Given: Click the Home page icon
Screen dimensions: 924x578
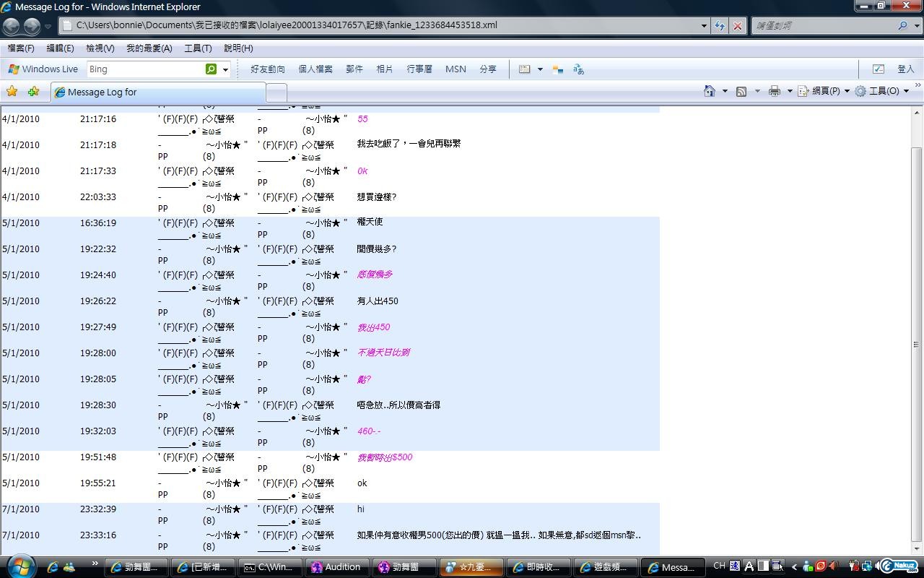Looking at the screenshot, I should [x=710, y=91].
